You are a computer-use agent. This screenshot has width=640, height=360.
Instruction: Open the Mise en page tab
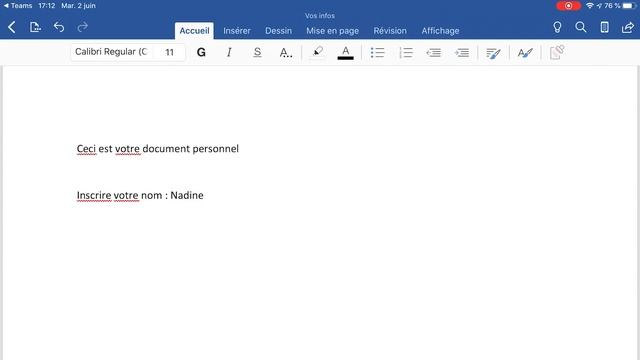[332, 31]
